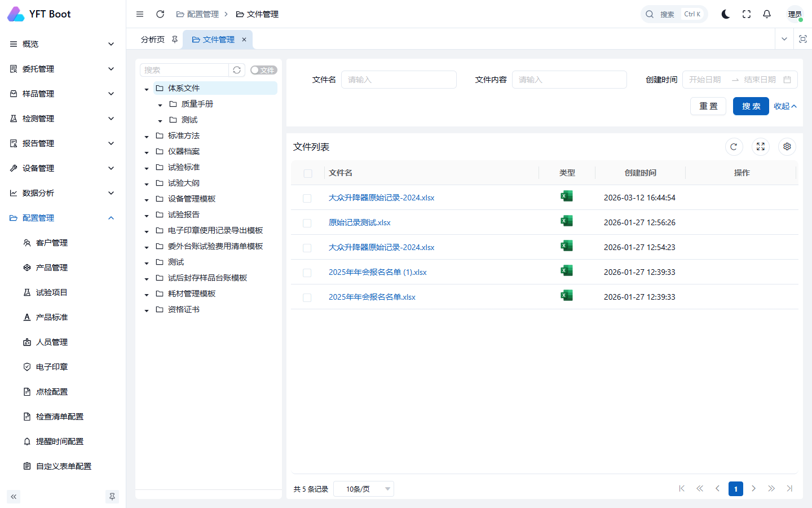Open 客户管理 in the sidebar
The width and height of the screenshot is (812, 508).
(52, 243)
